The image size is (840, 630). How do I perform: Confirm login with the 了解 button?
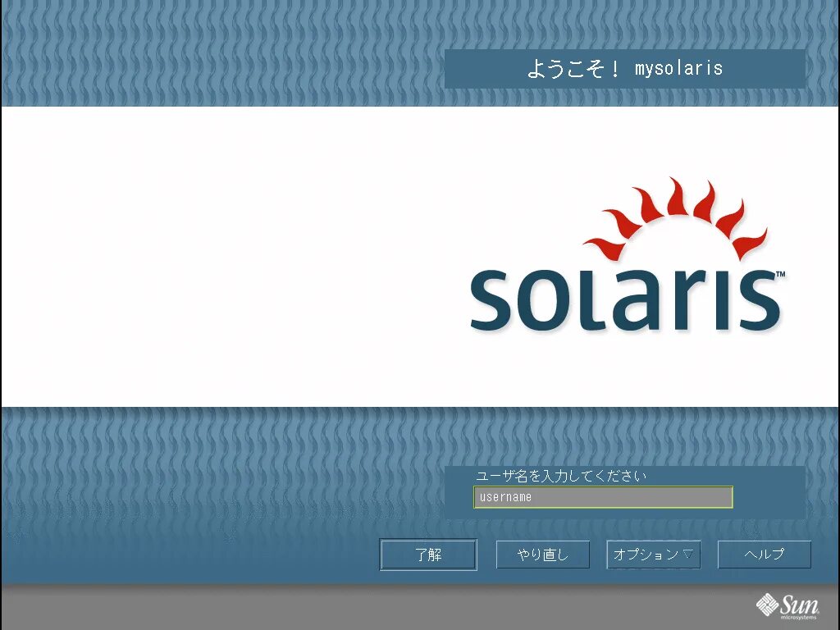coord(428,555)
